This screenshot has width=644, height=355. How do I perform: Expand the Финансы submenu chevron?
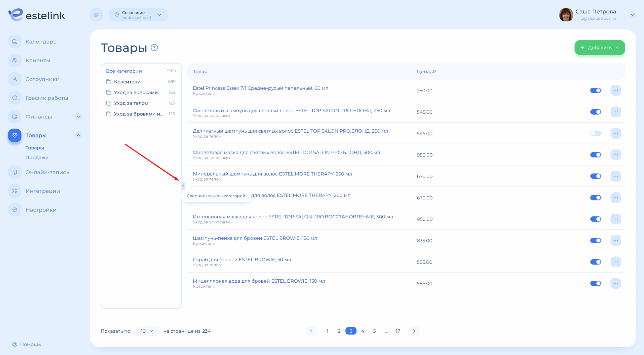78,117
